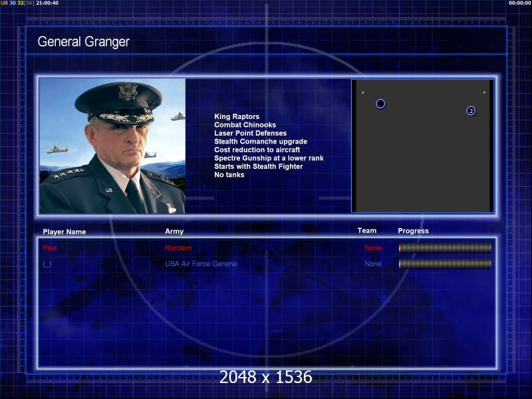
Task: Click the 'King Raptors' trait line
Action: (x=237, y=116)
